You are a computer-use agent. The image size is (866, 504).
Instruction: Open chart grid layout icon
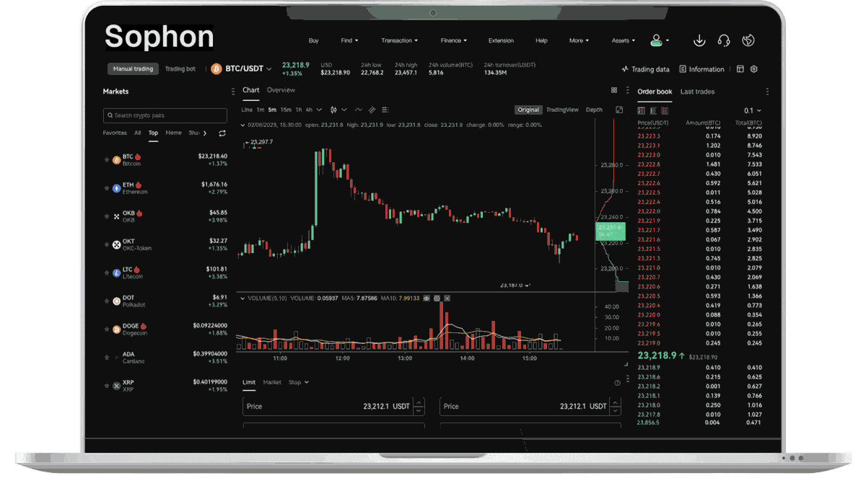[614, 91]
